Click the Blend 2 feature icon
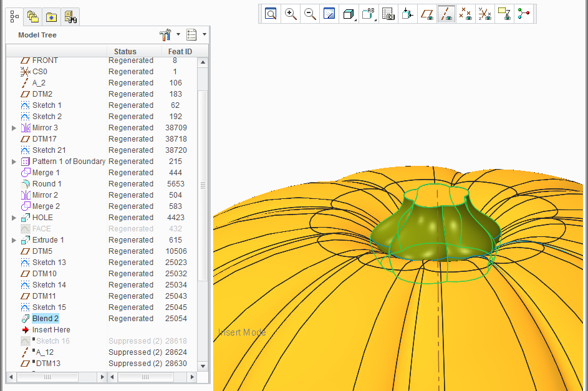 click(26, 319)
